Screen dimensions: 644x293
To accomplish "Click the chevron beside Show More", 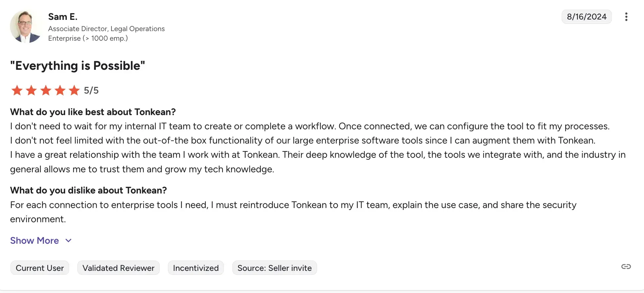I will pos(68,240).
